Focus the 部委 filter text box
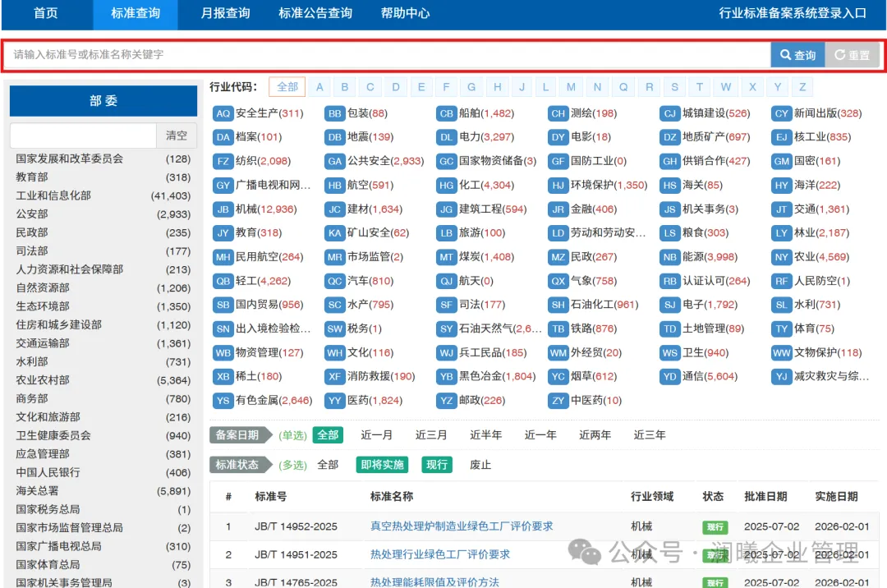887x588 pixels. tap(83, 136)
